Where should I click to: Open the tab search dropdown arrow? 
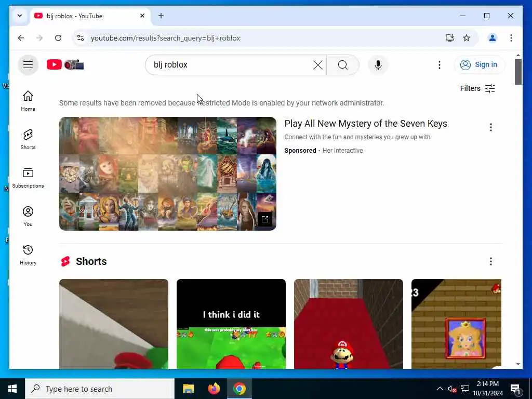pos(20,16)
